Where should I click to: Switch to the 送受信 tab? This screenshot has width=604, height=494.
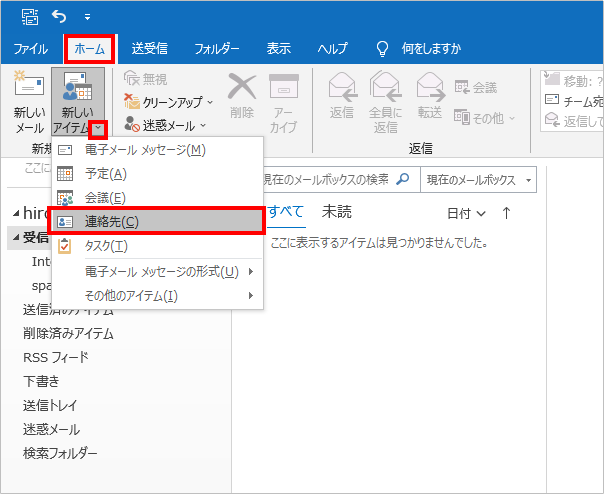point(149,49)
